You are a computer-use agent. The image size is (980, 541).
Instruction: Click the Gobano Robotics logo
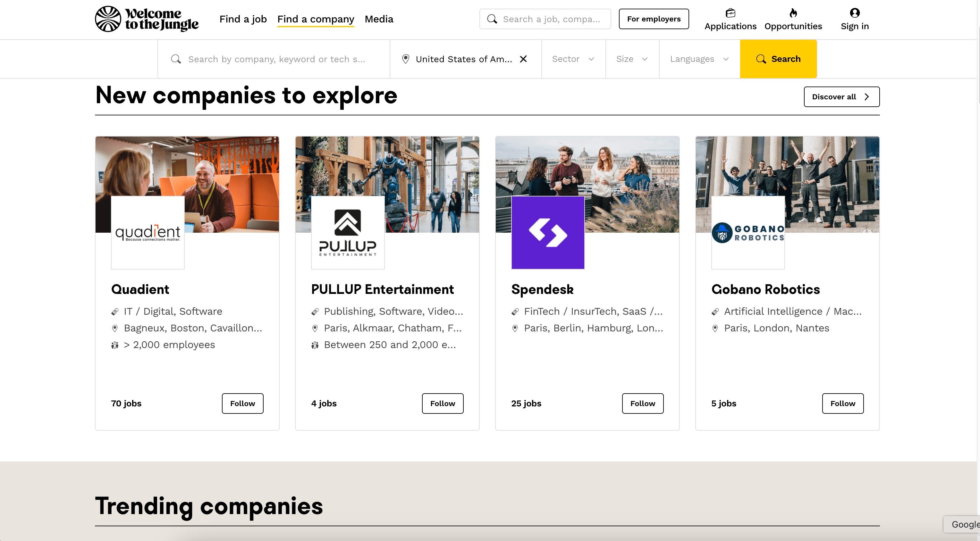click(748, 232)
